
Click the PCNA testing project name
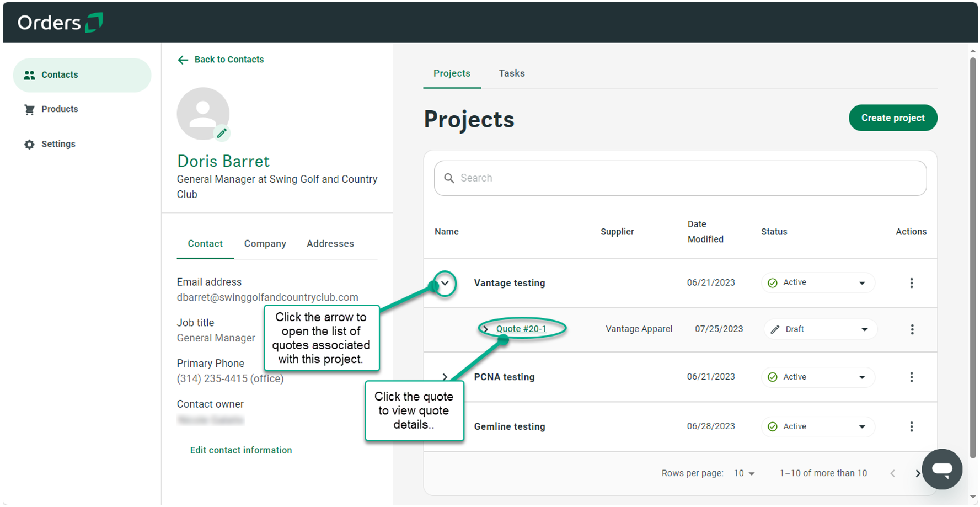(x=504, y=377)
